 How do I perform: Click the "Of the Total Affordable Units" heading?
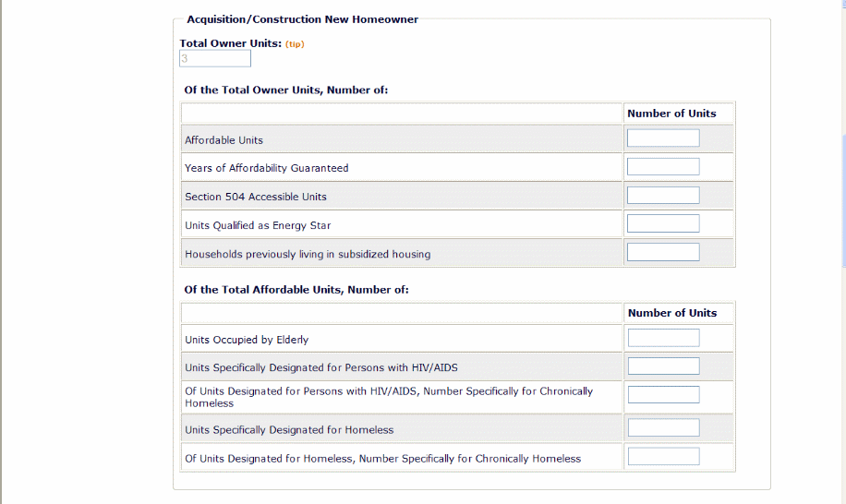point(296,289)
